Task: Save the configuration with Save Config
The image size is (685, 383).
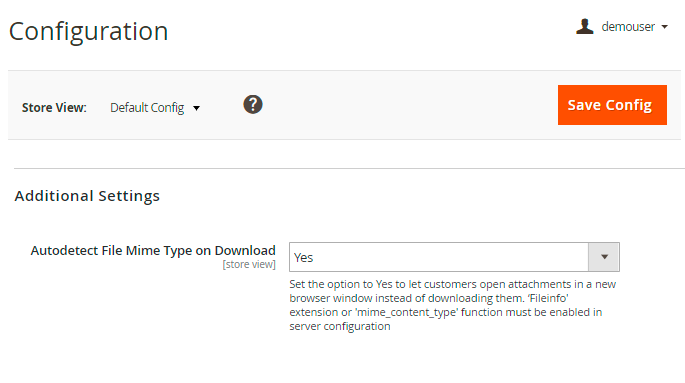Action: coord(612,105)
